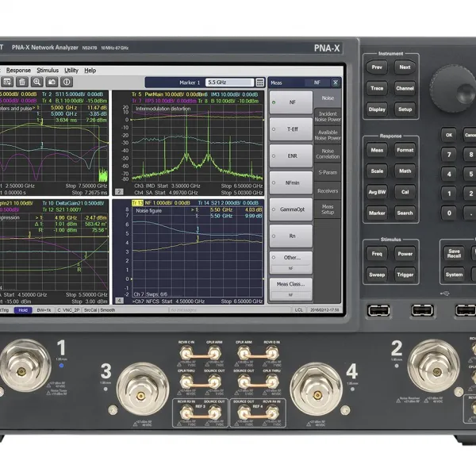
Task: Click the add window toolbar icon
Action: click(x=7, y=82)
